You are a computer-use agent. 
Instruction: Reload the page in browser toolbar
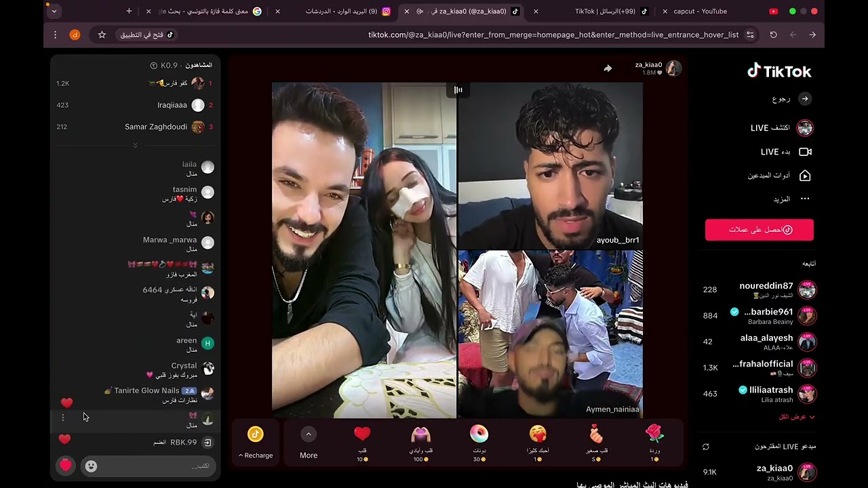(x=773, y=35)
